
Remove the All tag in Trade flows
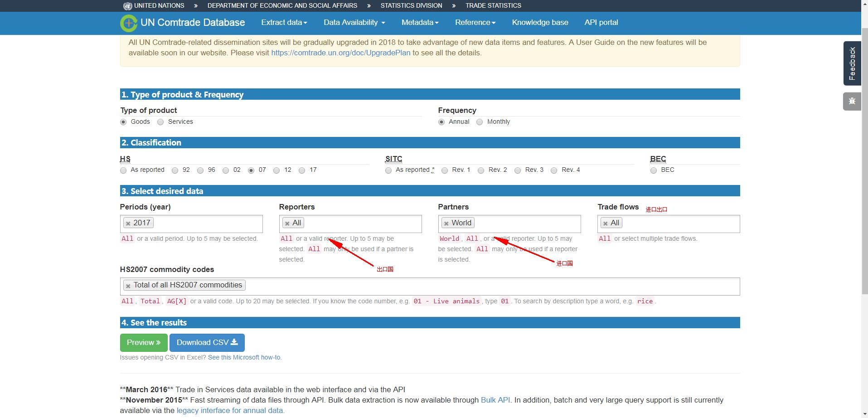click(606, 224)
